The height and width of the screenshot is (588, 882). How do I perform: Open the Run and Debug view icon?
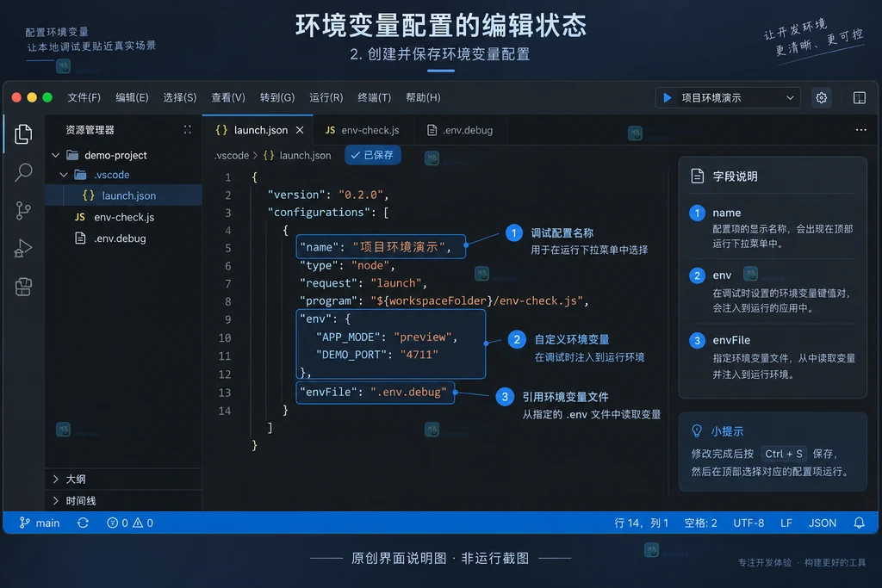tap(23, 249)
